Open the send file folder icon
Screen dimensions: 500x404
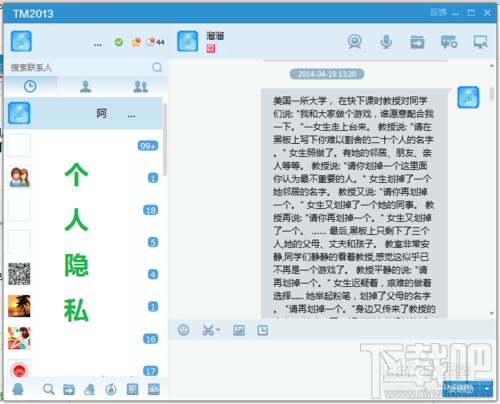417,42
